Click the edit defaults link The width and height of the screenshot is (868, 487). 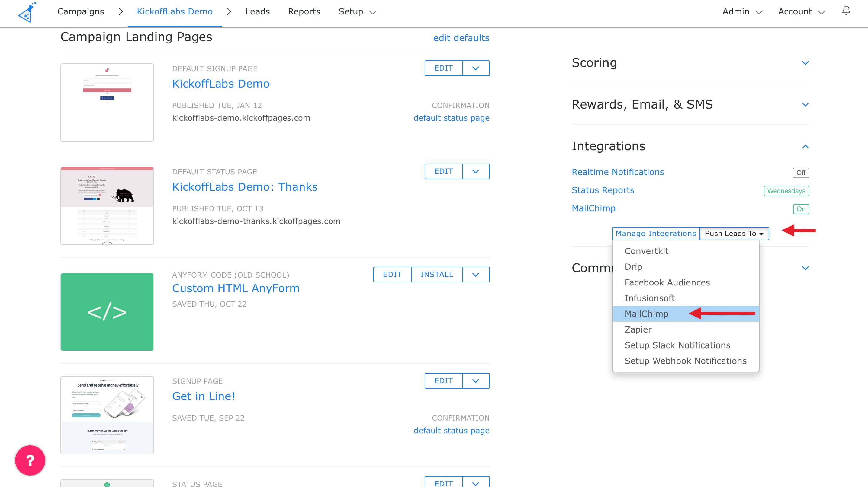click(x=461, y=38)
